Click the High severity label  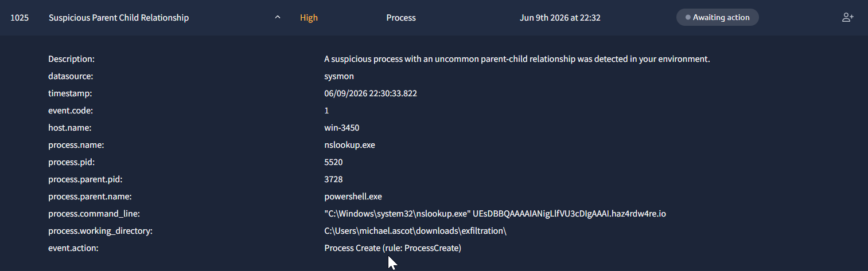(309, 18)
